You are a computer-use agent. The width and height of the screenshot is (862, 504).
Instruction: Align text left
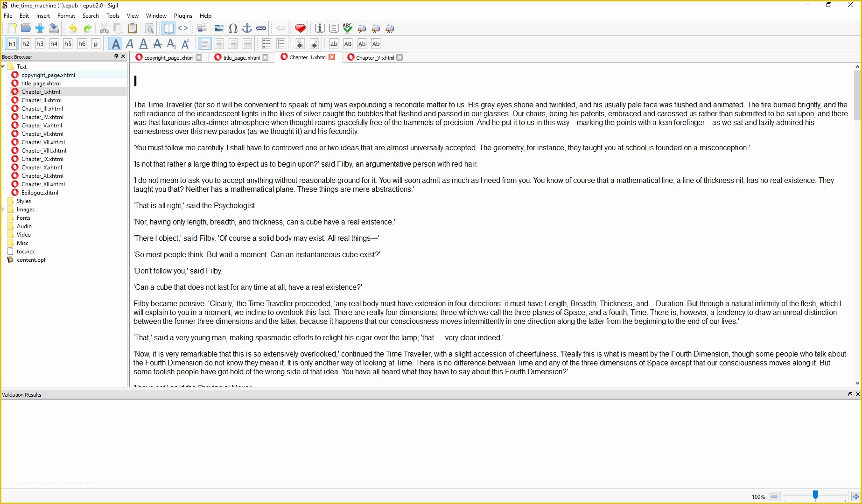(205, 44)
